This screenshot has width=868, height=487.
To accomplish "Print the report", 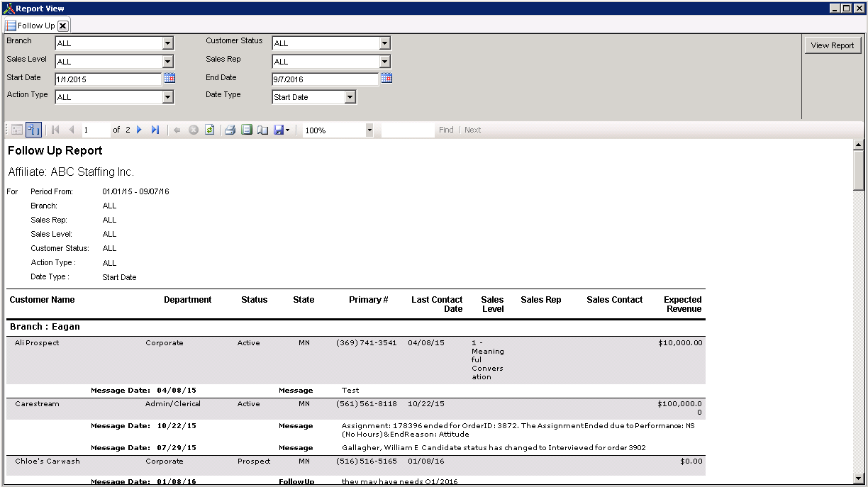I will coord(230,130).
